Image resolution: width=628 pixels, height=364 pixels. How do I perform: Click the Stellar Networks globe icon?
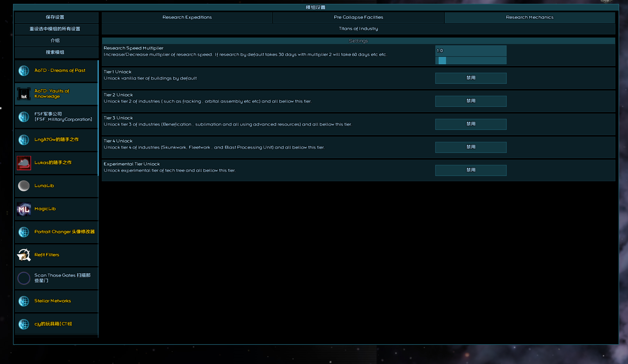24,301
